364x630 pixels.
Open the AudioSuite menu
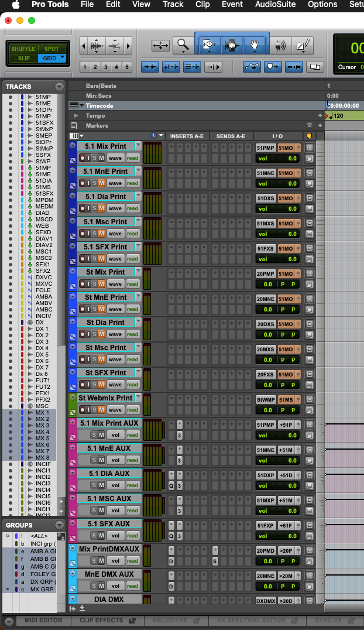point(275,5)
